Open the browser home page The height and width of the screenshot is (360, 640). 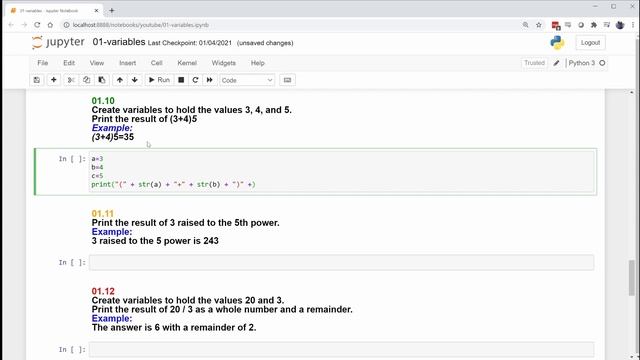point(50,25)
